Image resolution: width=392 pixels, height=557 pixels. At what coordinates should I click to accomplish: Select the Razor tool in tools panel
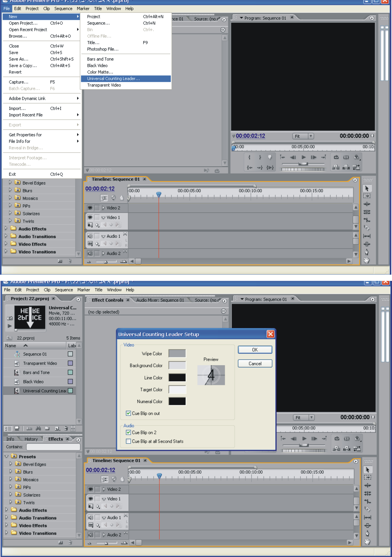point(367,228)
